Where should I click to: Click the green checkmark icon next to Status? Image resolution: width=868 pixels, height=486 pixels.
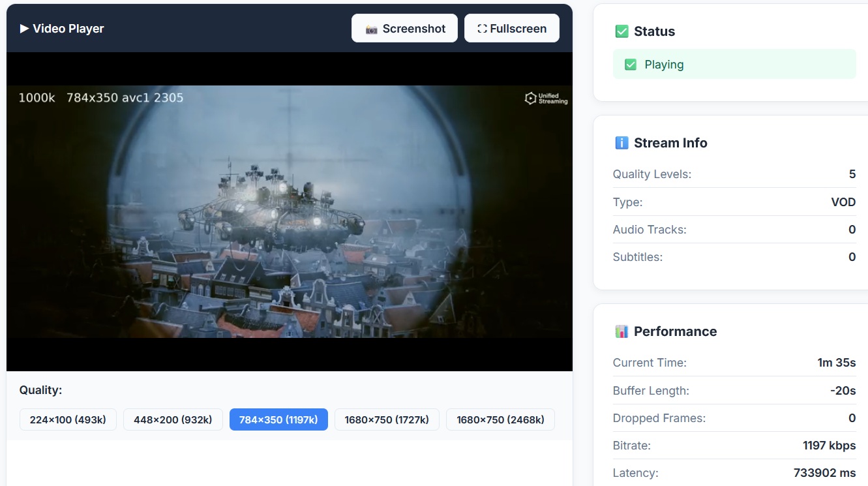tap(621, 31)
